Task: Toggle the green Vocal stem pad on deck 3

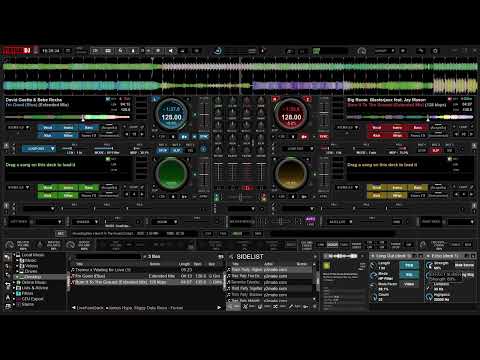Action: (48, 188)
